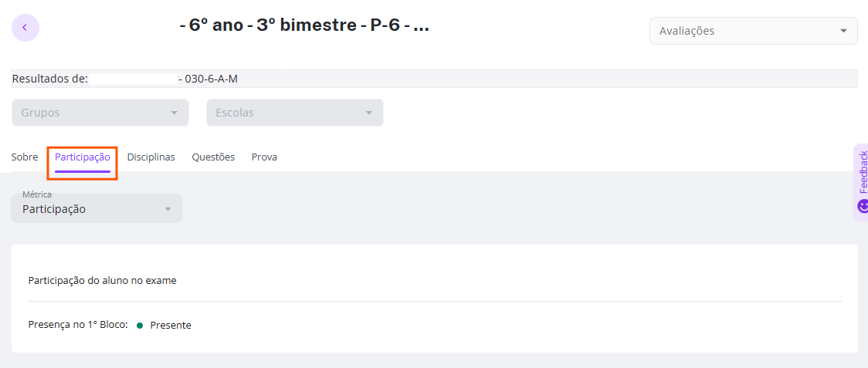Viewport: 868px width, 368px height.
Task: Expand the Grupos dropdown
Action: pyautogui.click(x=100, y=113)
